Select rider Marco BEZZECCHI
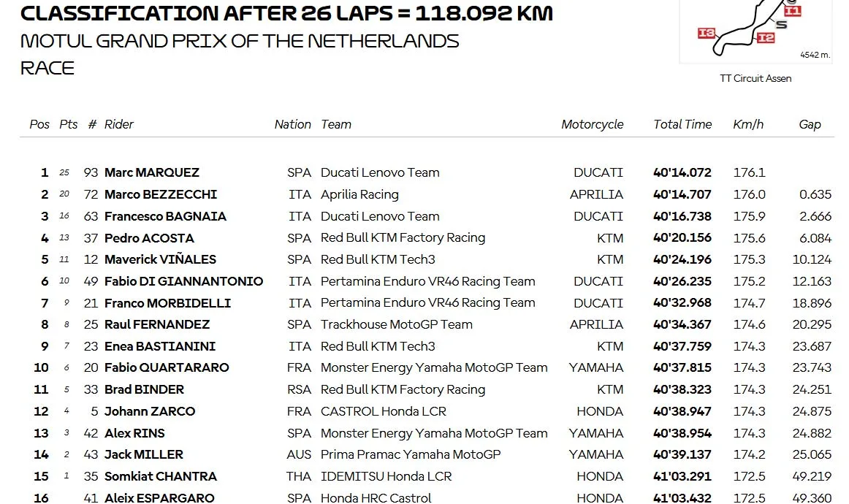This screenshot has width=849, height=504. tap(160, 194)
